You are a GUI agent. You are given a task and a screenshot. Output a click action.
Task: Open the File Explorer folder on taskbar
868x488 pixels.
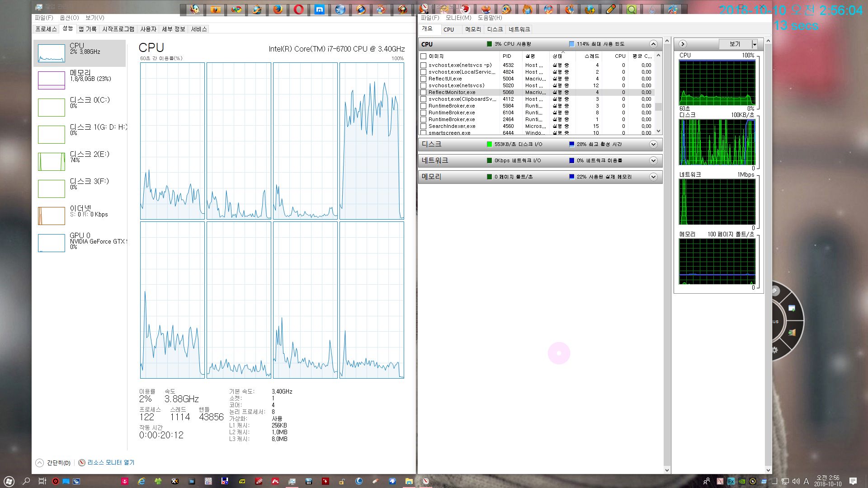tap(409, 481)
